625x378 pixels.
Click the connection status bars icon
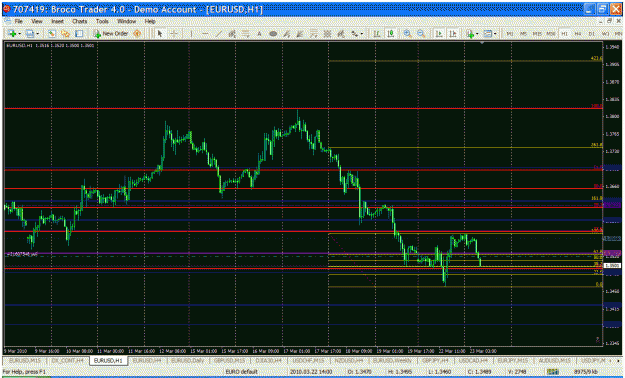(552, 372)
